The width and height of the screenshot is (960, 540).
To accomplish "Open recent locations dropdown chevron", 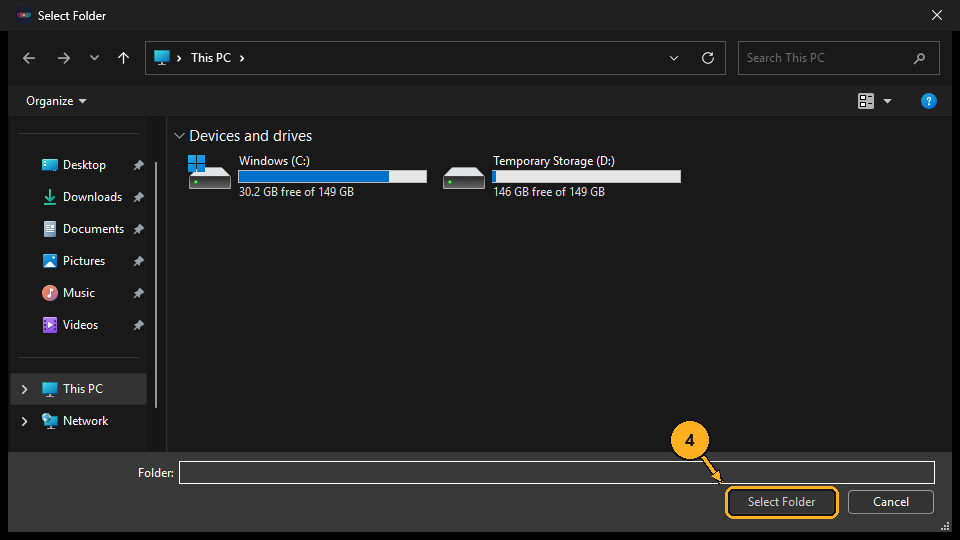I will pos(94,58).
